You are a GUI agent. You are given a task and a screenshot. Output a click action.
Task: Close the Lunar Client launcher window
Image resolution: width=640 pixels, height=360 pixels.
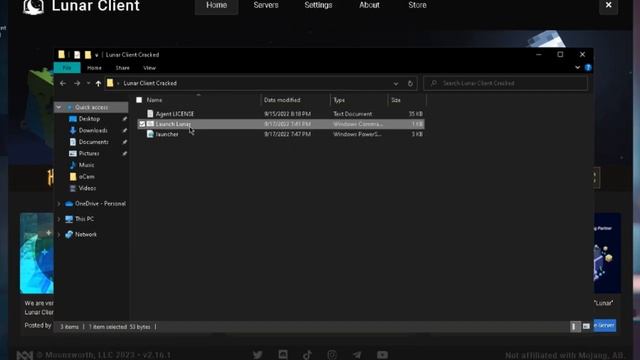(x=608, y=5)
